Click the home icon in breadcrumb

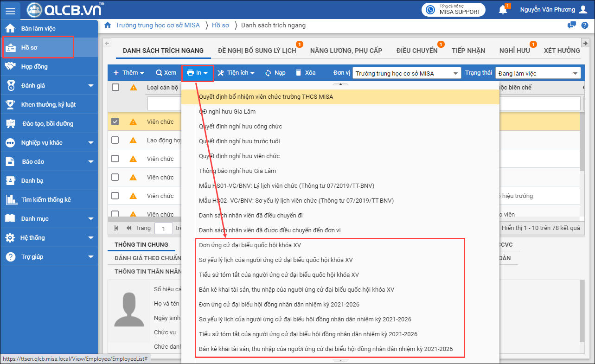click(108, 25)
